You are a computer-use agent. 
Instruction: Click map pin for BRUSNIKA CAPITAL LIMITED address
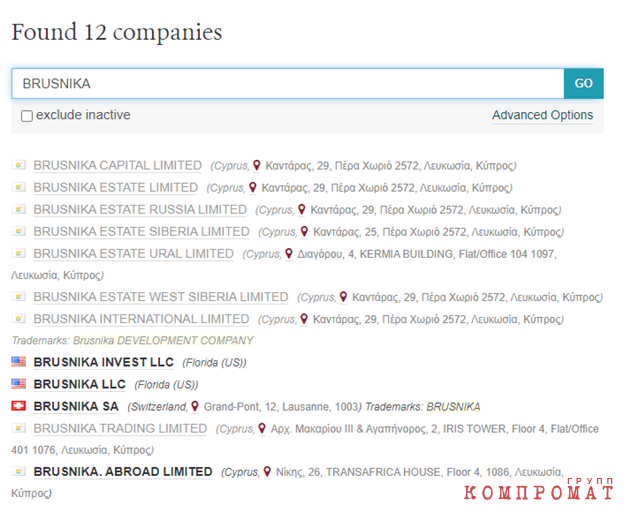257,165
